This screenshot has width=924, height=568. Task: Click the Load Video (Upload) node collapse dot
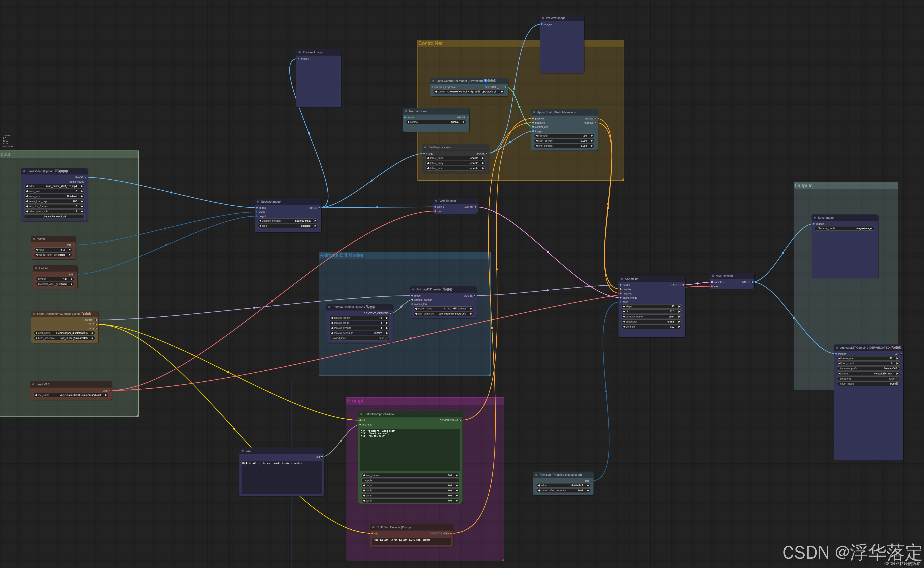(24, 171)
